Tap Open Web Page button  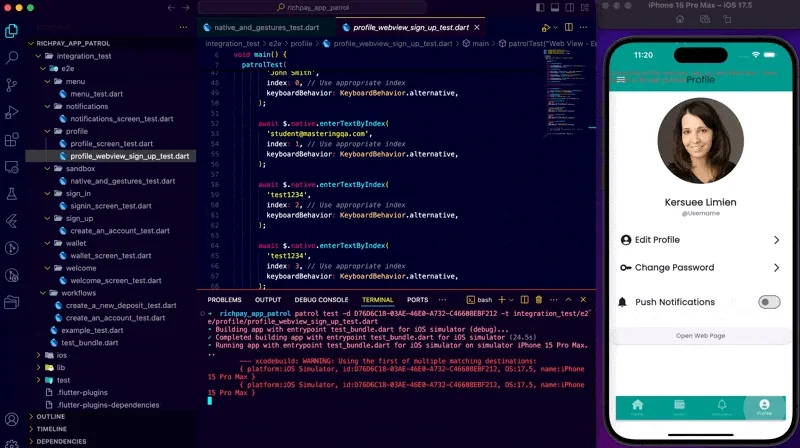(700, 335)
